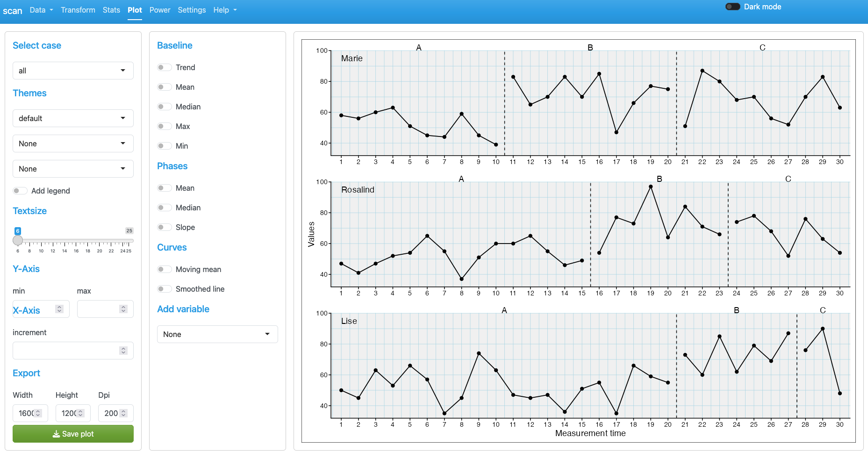Open the Transform page link
Viewport: 868px width, 452px height.
coord(78,10)
